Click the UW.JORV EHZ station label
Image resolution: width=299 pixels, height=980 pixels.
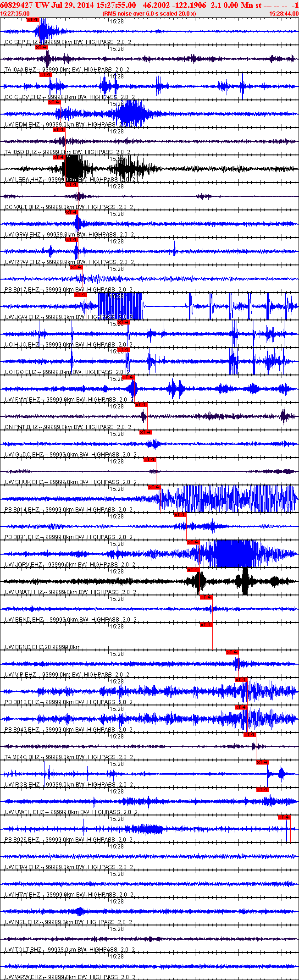pyautogui.click(x=70, y=565)
